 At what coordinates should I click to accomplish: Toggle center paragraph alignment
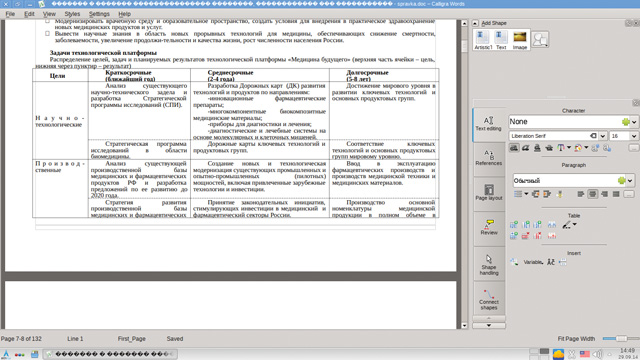(593, 194)
